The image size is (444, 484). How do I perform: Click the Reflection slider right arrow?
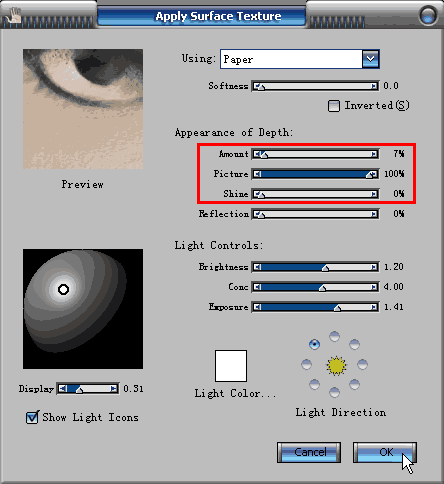point(374,214)
